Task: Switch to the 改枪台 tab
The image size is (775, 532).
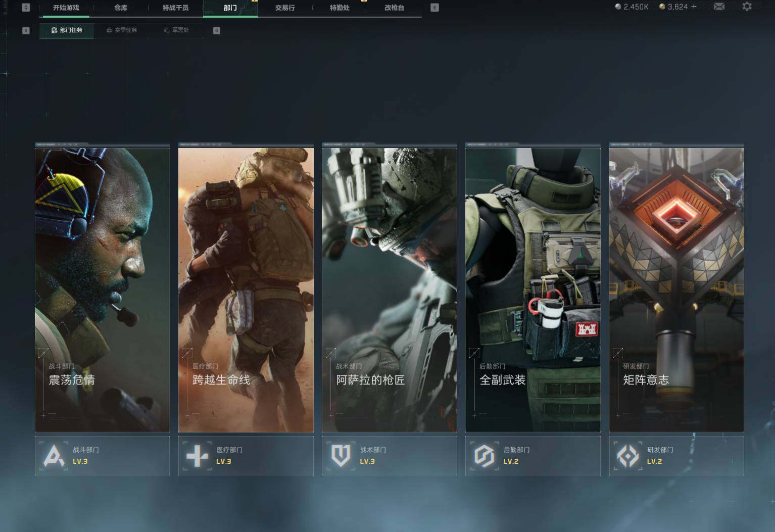Action: coord(394,8)
